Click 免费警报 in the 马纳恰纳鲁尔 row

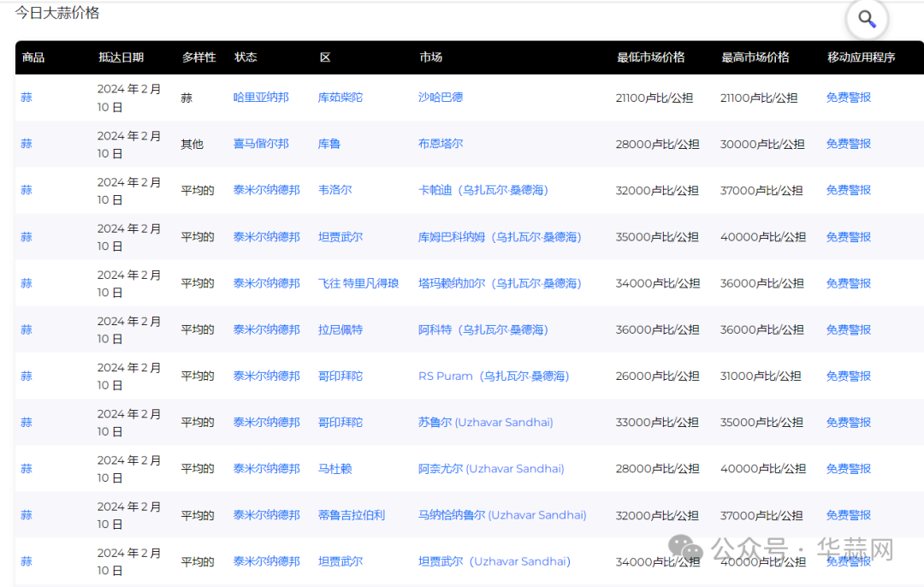tap(848, 515)
